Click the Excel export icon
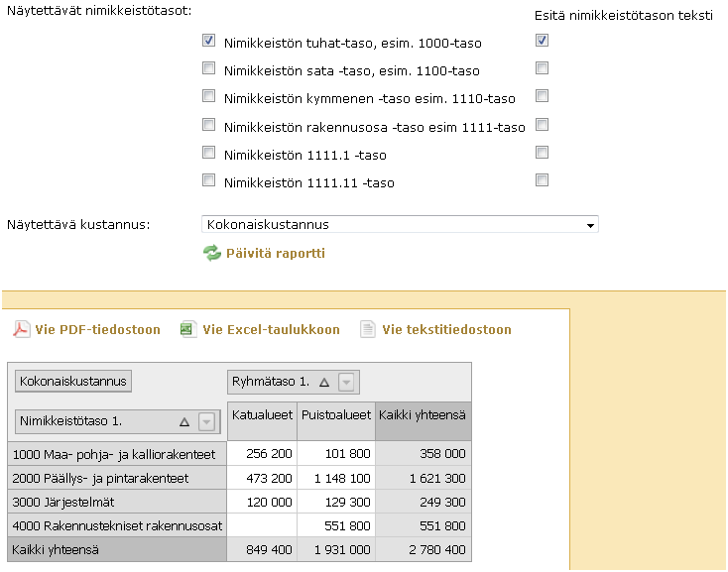 pos(188,330)
